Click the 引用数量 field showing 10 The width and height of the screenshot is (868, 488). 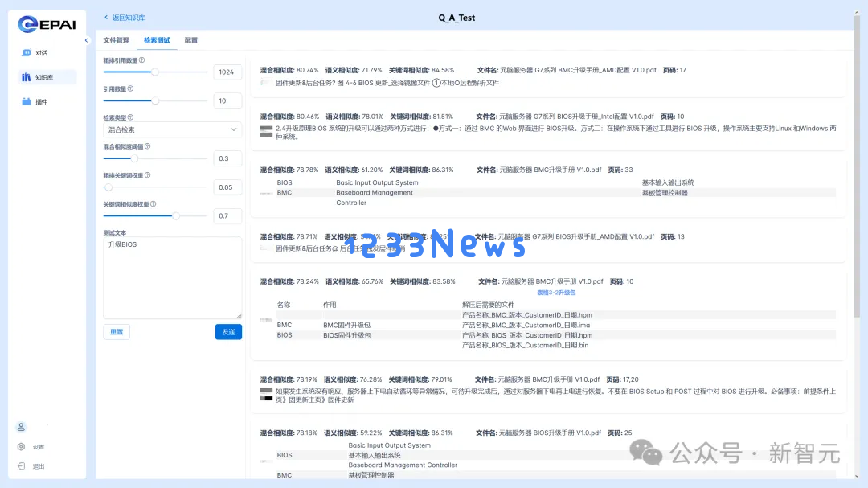coord(227,100)
